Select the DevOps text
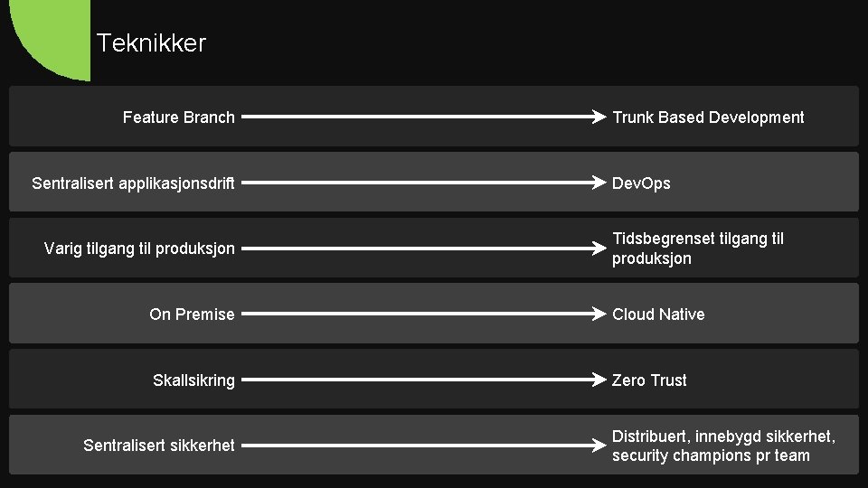Viewport: 868px width, 488px height. (641, 183)
